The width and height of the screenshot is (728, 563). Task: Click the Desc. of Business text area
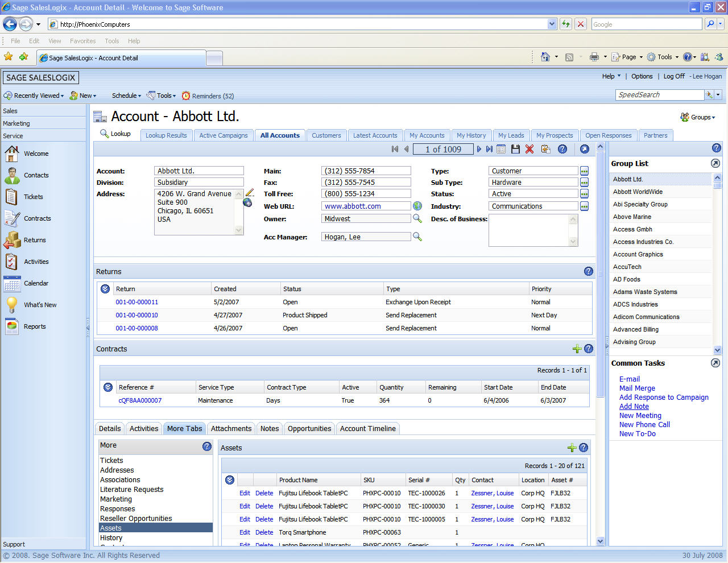click(x=529, y=230)
